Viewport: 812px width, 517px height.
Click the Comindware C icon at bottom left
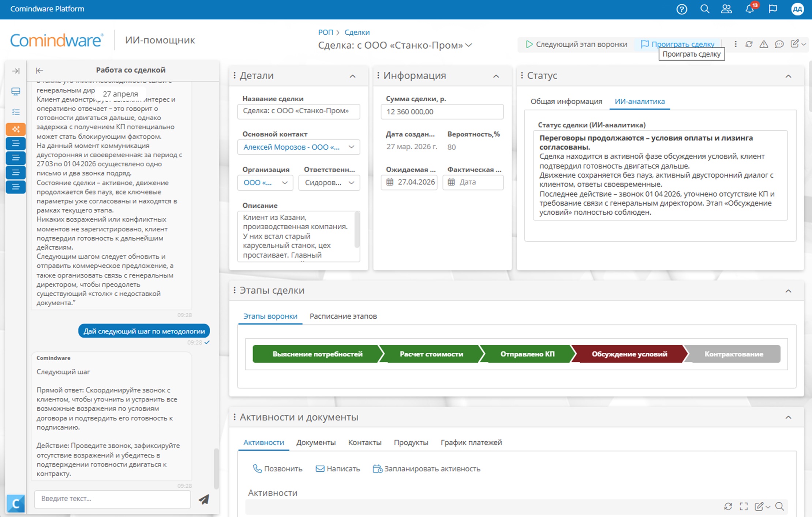pos(16,504)
